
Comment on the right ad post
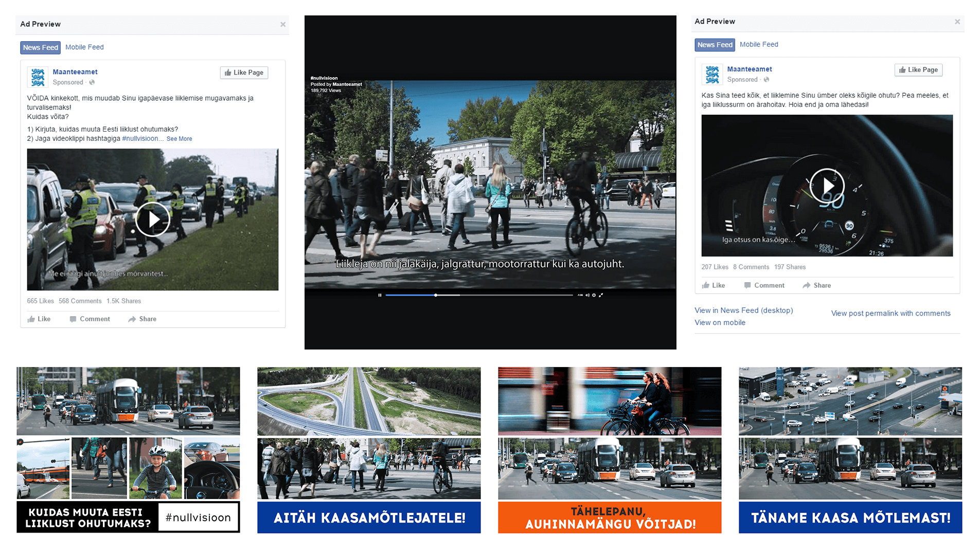[764, 286]
